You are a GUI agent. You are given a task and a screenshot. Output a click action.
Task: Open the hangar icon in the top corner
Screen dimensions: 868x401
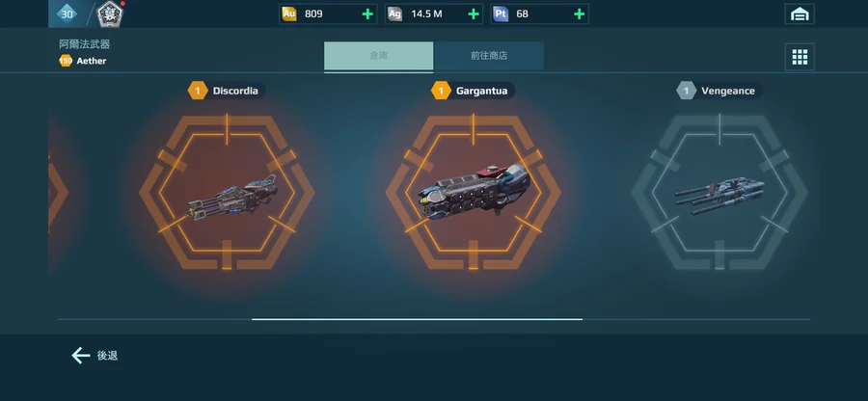(800, 14)
